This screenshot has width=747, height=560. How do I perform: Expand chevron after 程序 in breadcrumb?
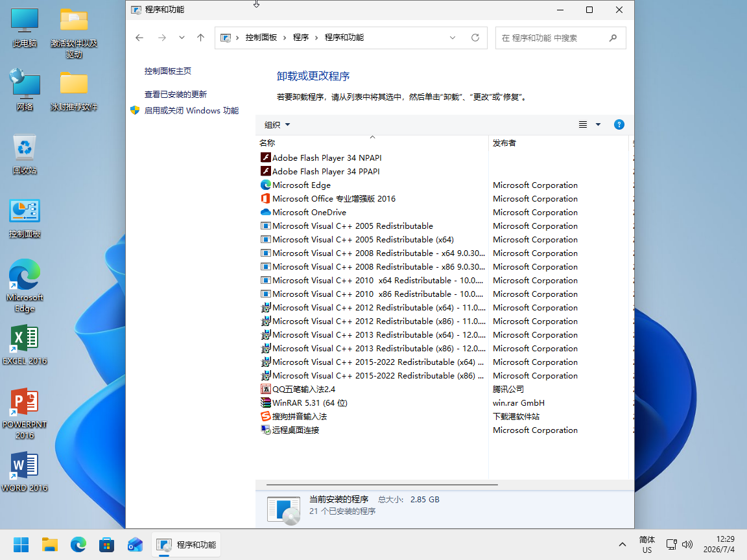click(x=316, y=38)
